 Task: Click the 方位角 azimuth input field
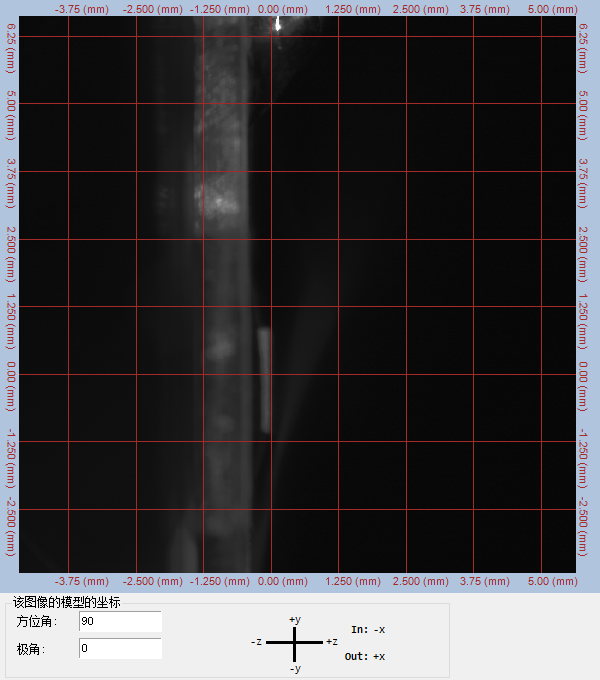point(119,622)
